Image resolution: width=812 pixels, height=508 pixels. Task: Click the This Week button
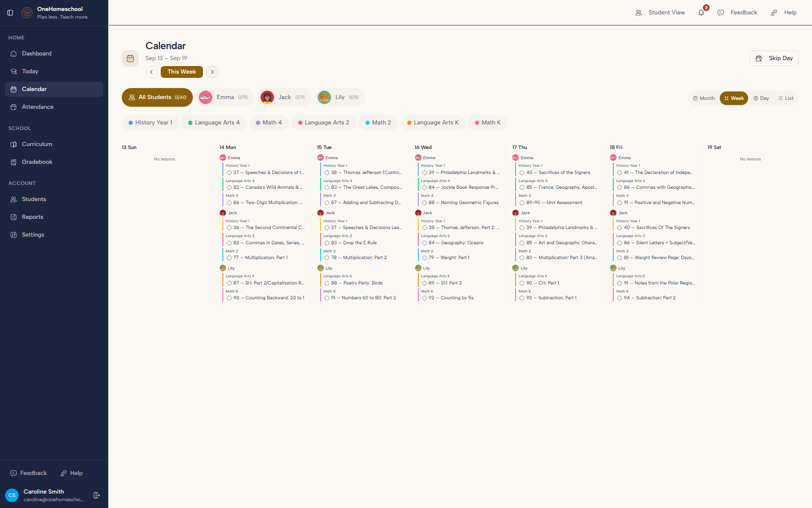pyautogui.click(x=182, y=72)
